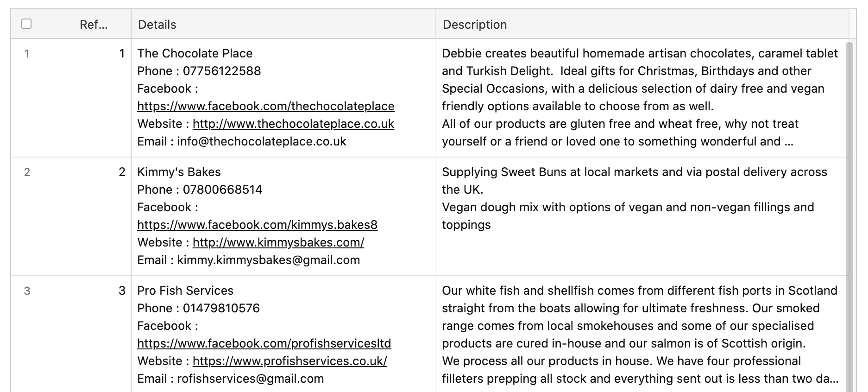Viewport: 868px width, 392px height.
Task: Select row number 1
Action: tap(27, 53)
